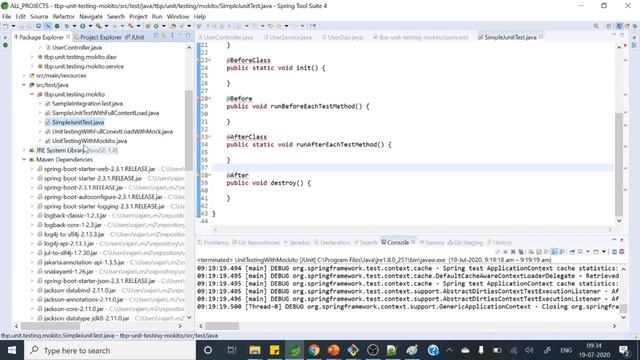Select the jackson-databind-2.11.0.jar dependency
Image resolution: width=640 pixels, height=360 pixels.
pos(80,290)
